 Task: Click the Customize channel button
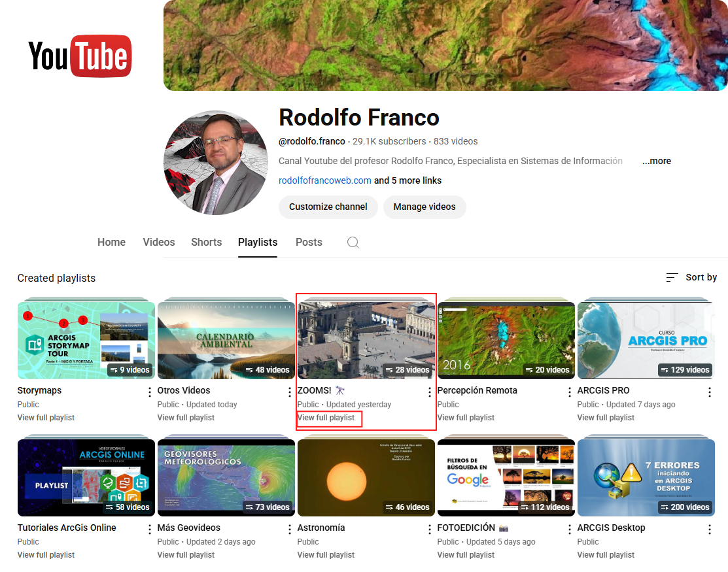click(x=328, y=207)
